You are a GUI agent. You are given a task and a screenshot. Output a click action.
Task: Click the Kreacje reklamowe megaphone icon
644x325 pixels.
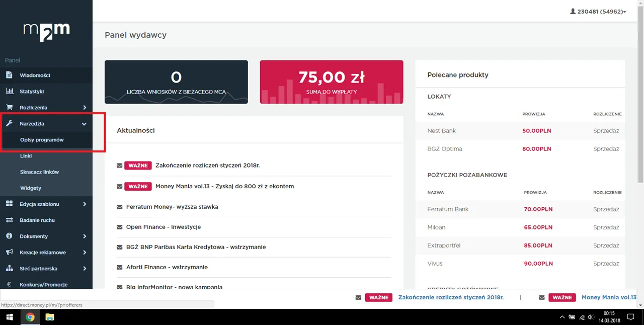point(9,252)
